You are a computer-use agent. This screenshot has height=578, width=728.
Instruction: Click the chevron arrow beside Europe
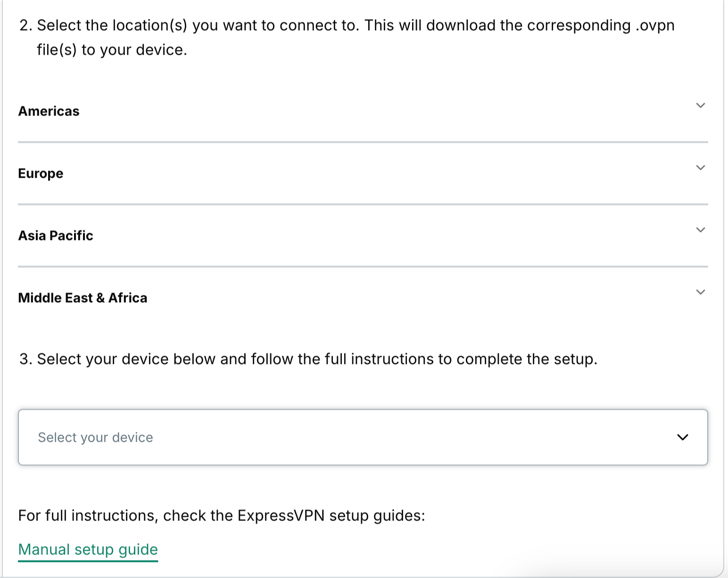701,167
